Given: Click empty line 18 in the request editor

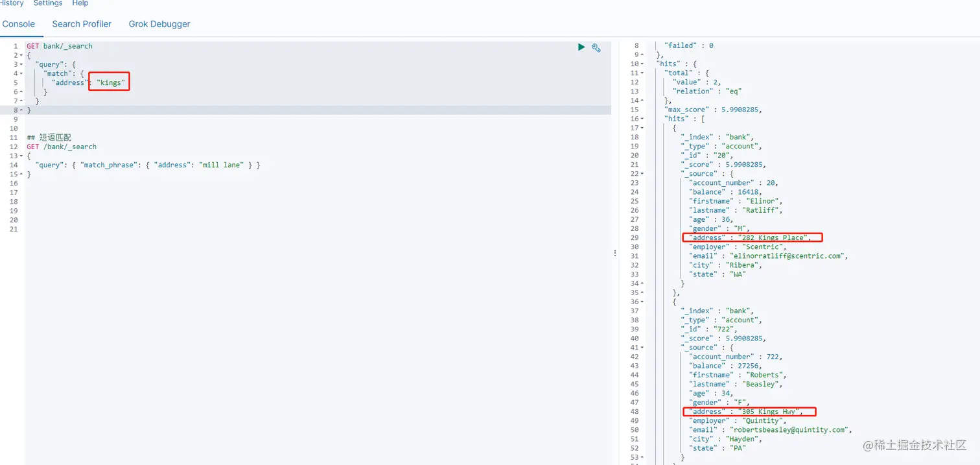Looking at the screenshot, I should (x=318, y=202).
